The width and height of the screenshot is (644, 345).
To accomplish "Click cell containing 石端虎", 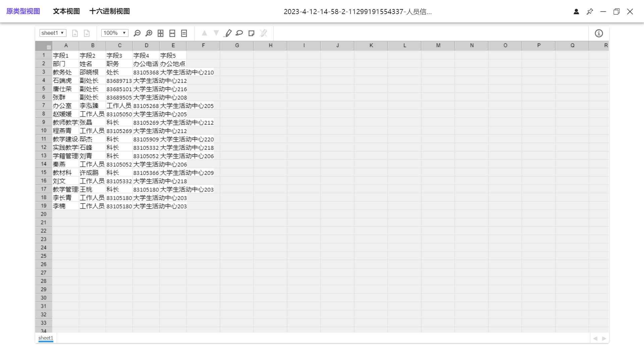I will coord(66,80).
